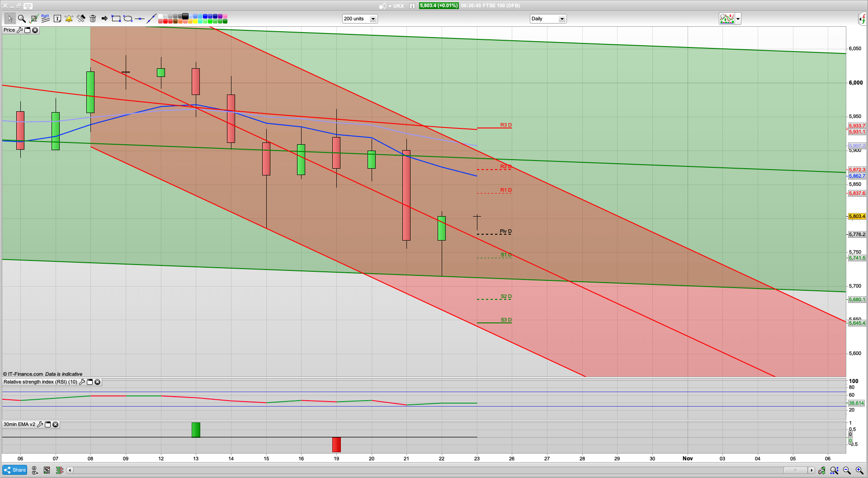
Task: Open the delete drawings trash tool
Action: [93, 19]
